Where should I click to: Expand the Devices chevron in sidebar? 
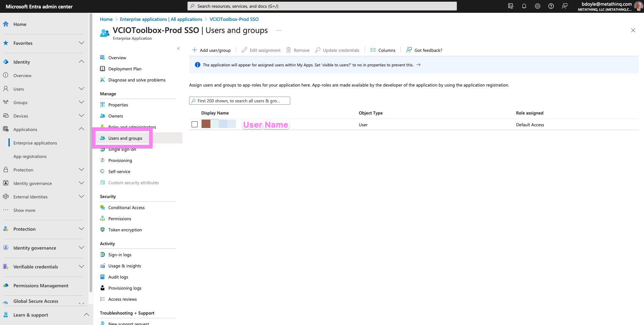81,116
